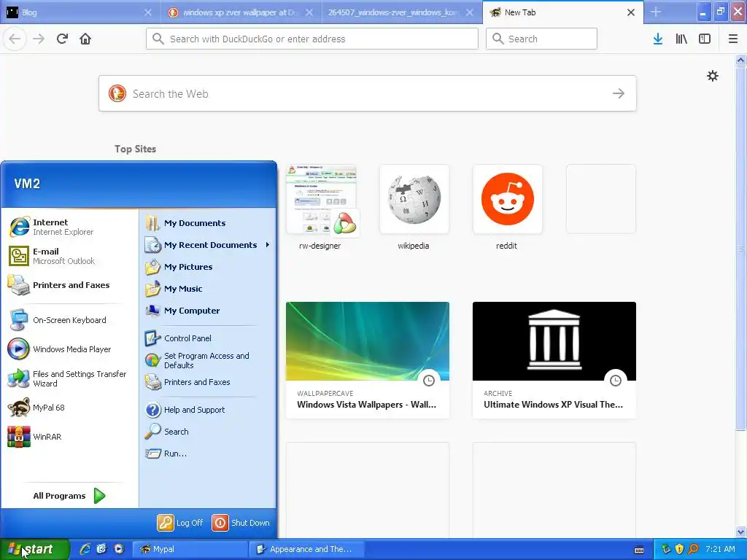Open the Library bookshelf icon
The width and height of the screenshot is (747, 560).
tap(681, 39)
